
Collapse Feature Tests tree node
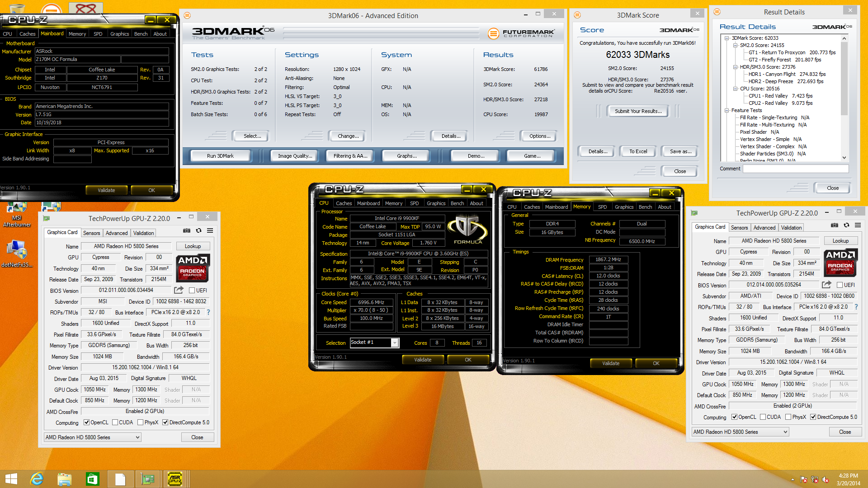[x=727, y=110]
